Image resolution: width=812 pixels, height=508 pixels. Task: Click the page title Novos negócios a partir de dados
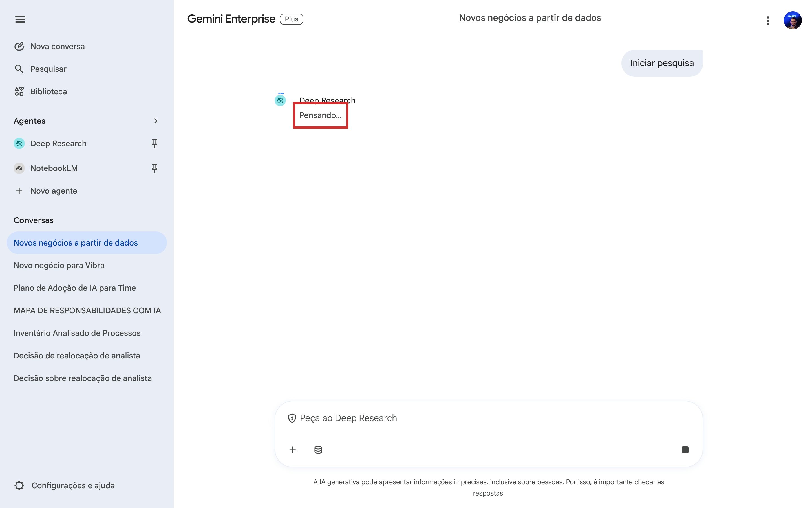click(530, 18)
